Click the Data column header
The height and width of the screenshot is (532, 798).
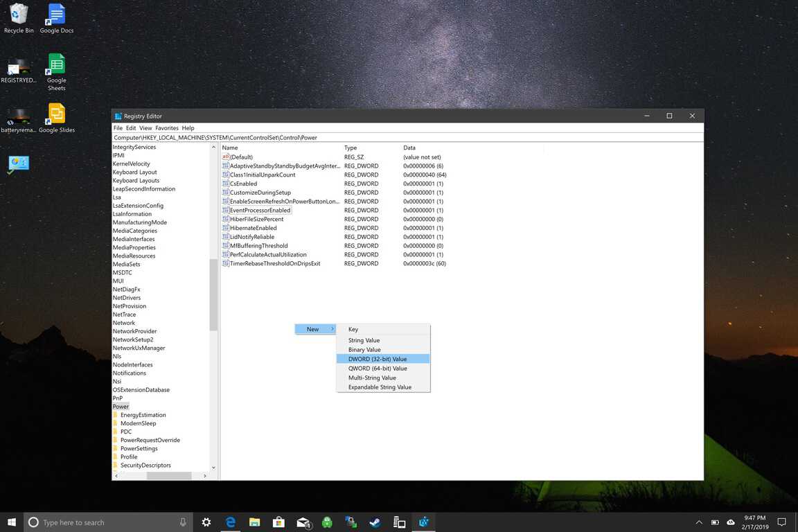(x=409, y=148)
